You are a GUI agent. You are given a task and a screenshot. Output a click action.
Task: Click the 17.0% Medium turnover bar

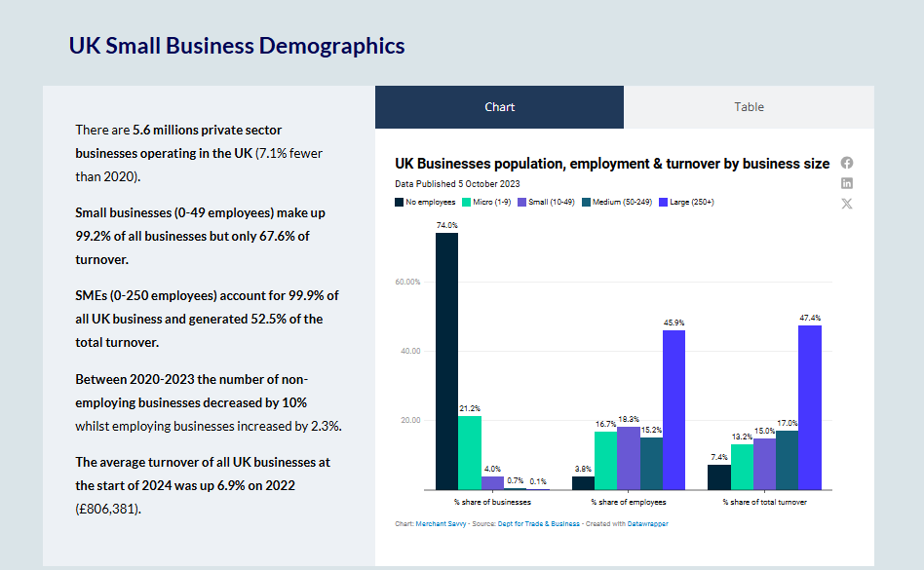(788, 460)
